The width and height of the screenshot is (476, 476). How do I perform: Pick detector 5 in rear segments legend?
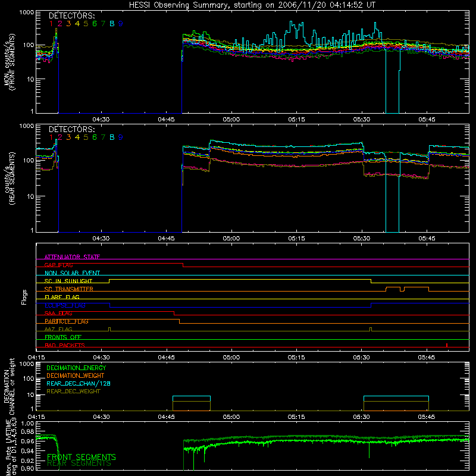tap(86, 137)
